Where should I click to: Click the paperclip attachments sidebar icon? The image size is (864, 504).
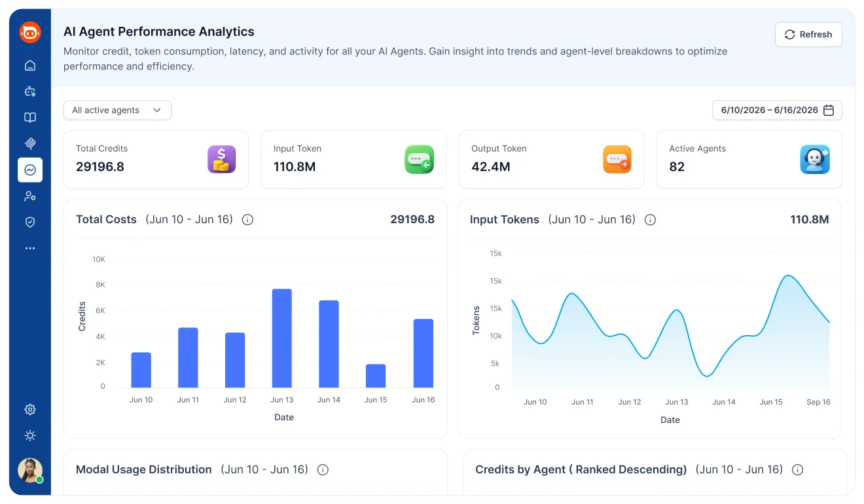pyautogui.click(x=30, y=144)
